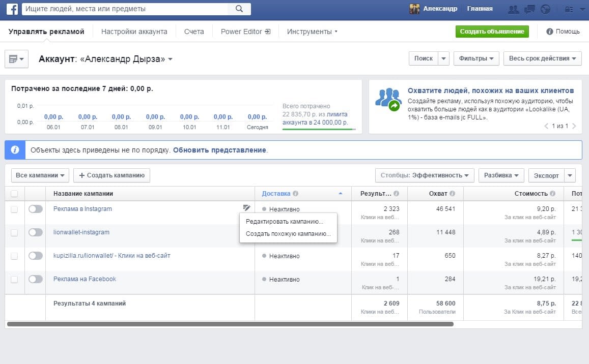The width and height of the screenshot is (589, 364).
Task: Open kupizilla.ru/lionwallet/ campaign link
Action: [111, 256]
